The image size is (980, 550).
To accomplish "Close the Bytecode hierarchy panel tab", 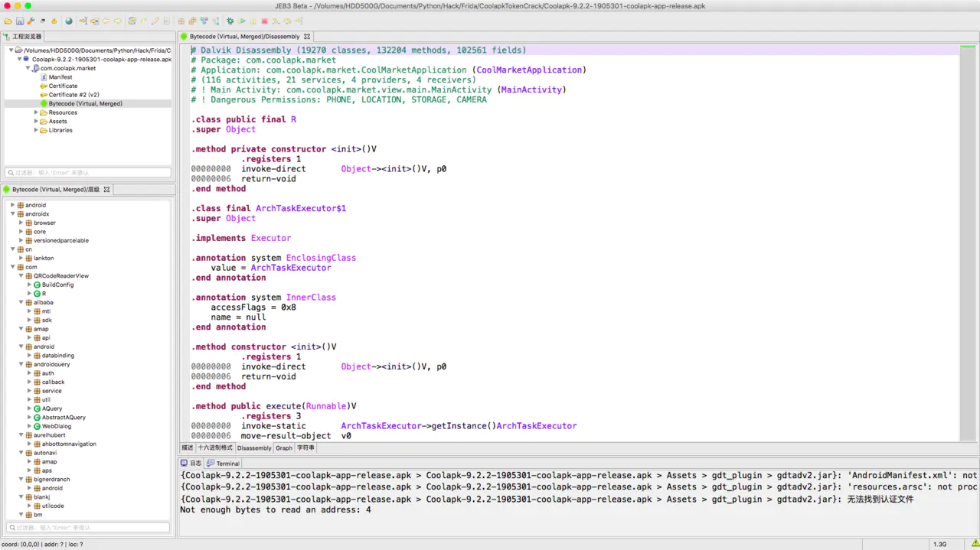I will point(106,189).
